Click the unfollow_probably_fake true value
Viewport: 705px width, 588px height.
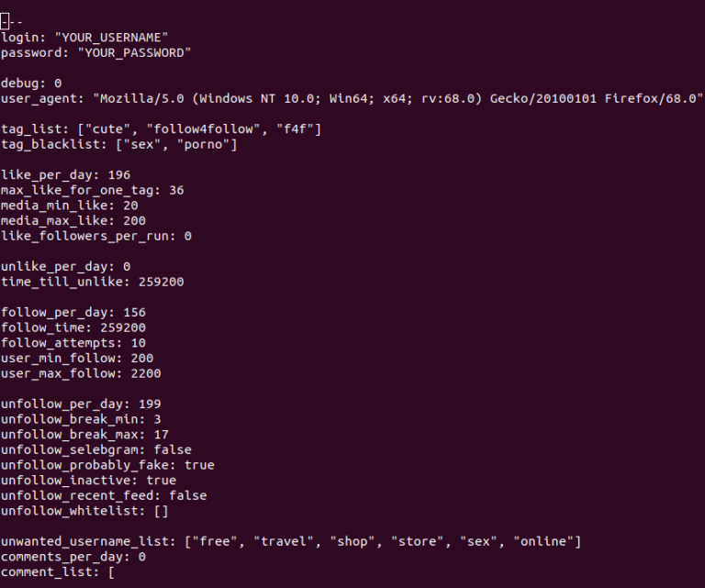coord(199,465)
